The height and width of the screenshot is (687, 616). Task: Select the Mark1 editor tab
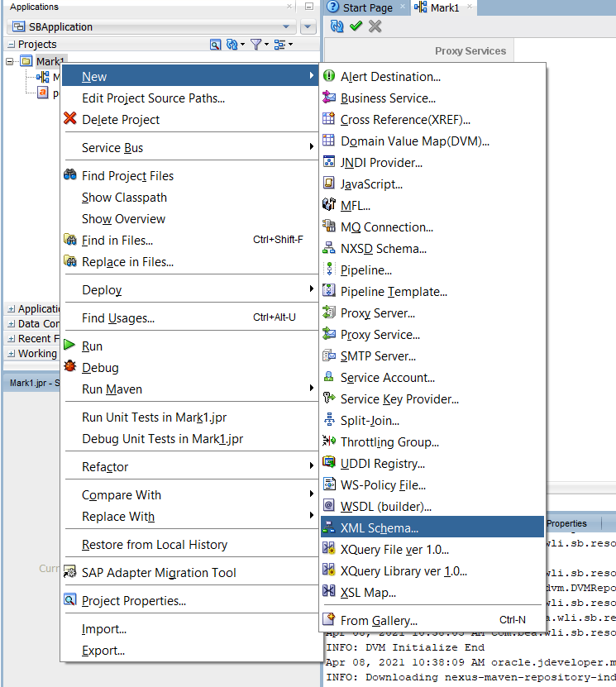(x=444, y=7)
